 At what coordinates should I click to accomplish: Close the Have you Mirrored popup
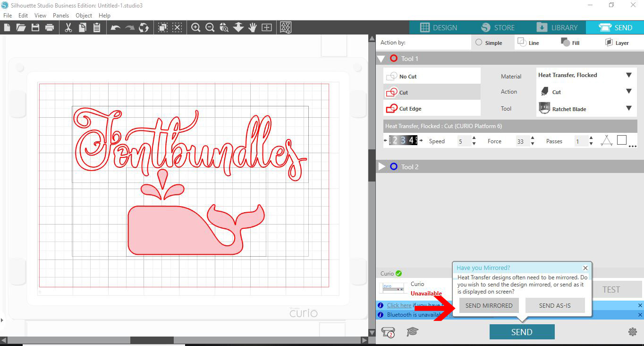point(585,268)
